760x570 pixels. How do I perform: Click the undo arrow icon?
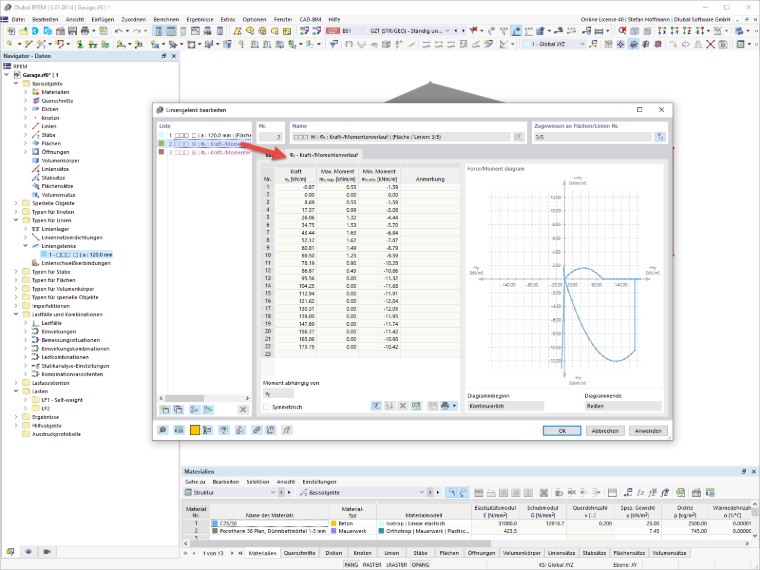coord(118,31)
